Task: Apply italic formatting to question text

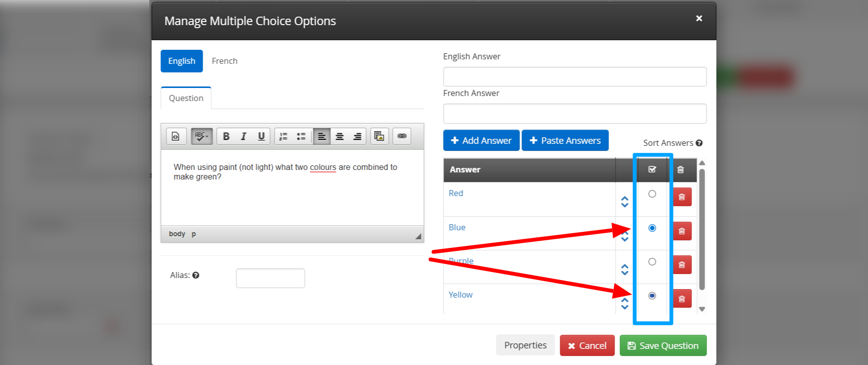Action: pos(243,136)
